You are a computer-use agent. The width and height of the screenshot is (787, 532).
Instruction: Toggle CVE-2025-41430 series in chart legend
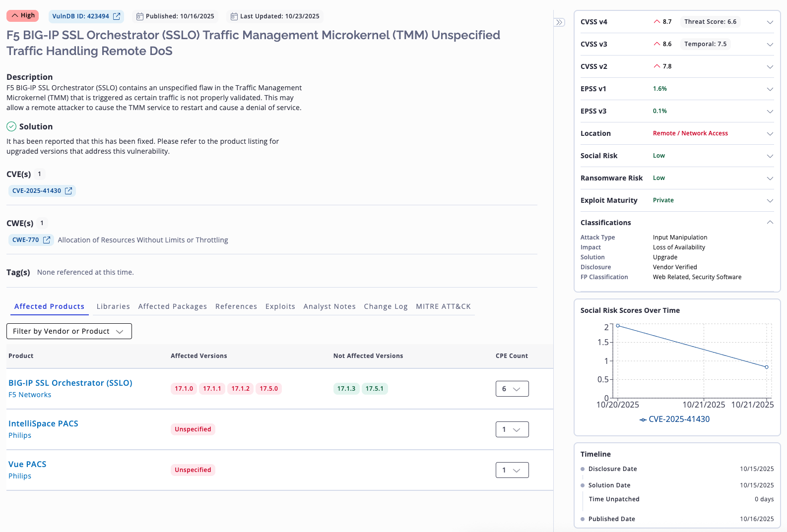pos(674,419)
